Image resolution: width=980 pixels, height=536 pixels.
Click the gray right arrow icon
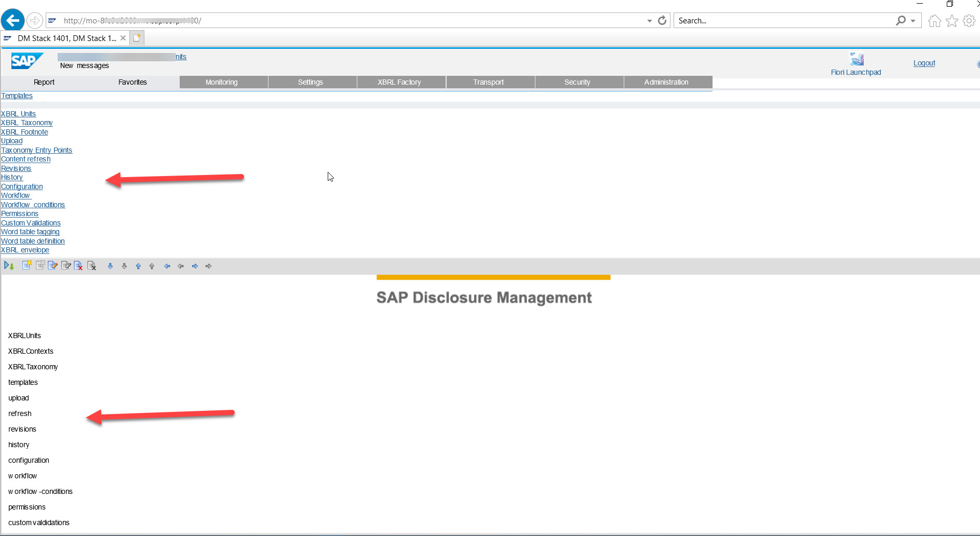[x=208, y=266]
